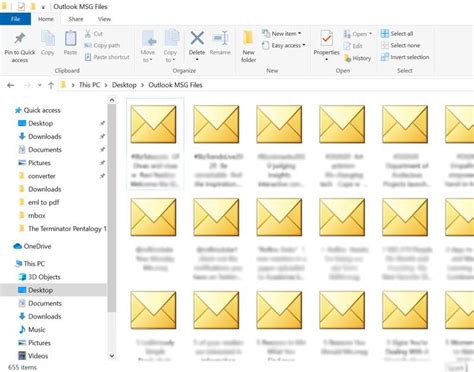Open the Easy access dropdown

pos(283,45)
